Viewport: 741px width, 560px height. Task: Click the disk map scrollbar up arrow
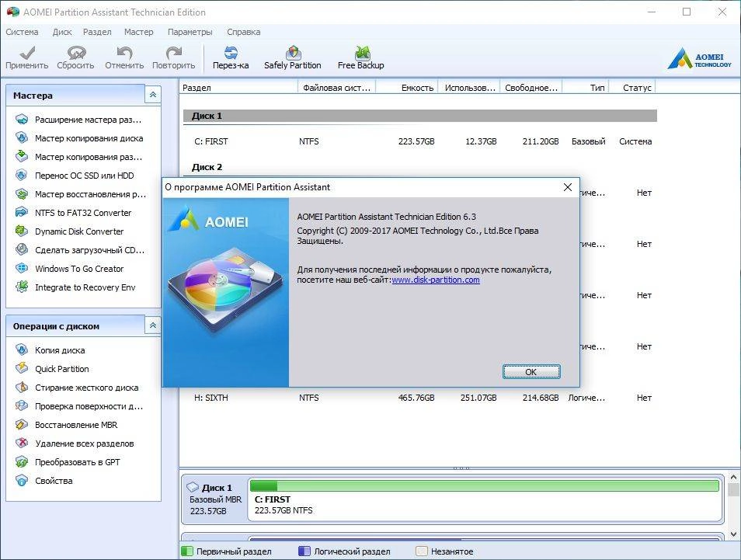pos(733,478)
